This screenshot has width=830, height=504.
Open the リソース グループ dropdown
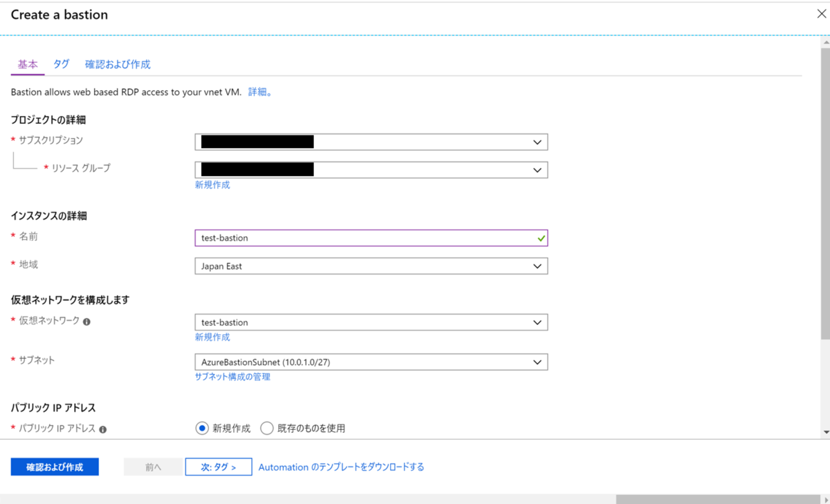(371, 169)
